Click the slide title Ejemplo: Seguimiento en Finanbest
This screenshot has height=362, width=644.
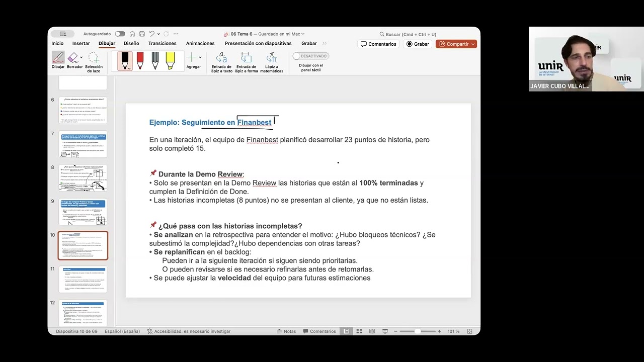click(x=210, y=122)
